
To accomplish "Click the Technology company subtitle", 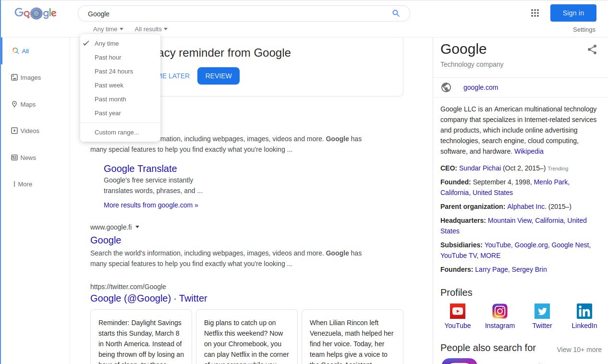I will coord(472,64).
